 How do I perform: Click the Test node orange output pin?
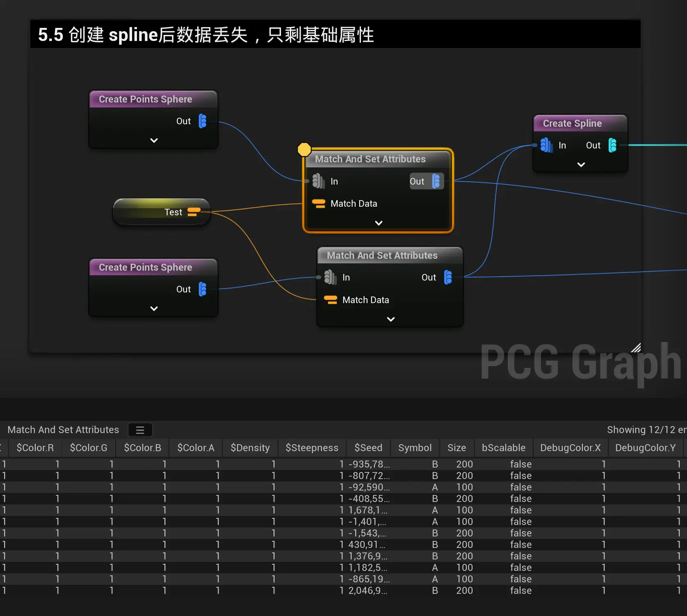tap(194, 212)
